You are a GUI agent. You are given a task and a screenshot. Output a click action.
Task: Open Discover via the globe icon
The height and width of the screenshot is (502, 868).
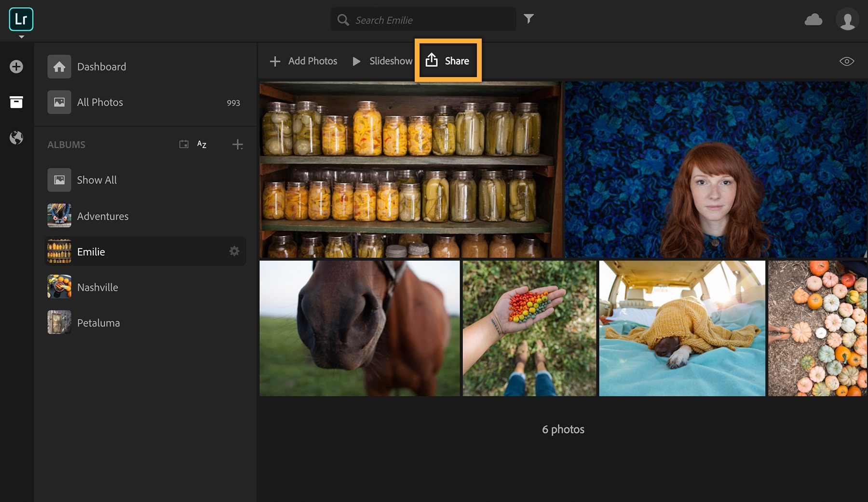[x=16, y=138]
